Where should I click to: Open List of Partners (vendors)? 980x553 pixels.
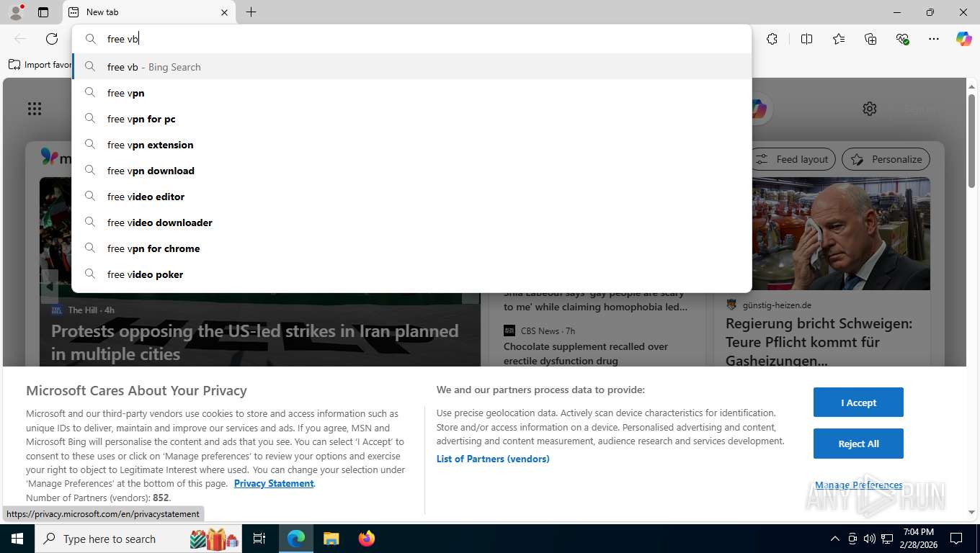(x=493, y=459)
